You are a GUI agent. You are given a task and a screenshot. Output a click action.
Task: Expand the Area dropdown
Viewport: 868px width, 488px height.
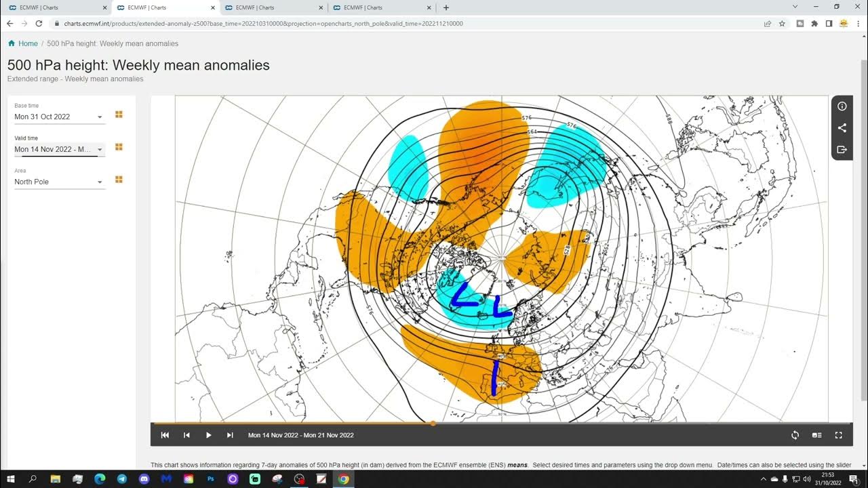click(60, 182)
